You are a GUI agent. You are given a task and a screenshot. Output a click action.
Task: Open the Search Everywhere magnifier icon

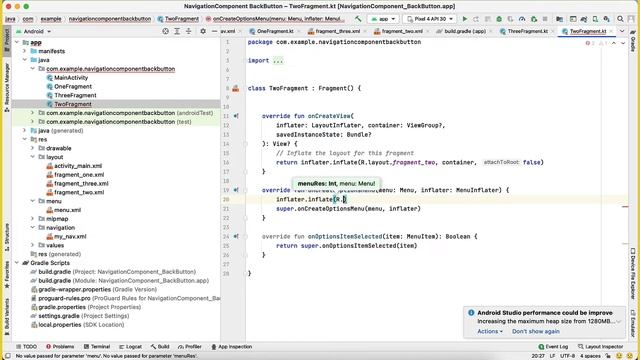tap(620, 19)
